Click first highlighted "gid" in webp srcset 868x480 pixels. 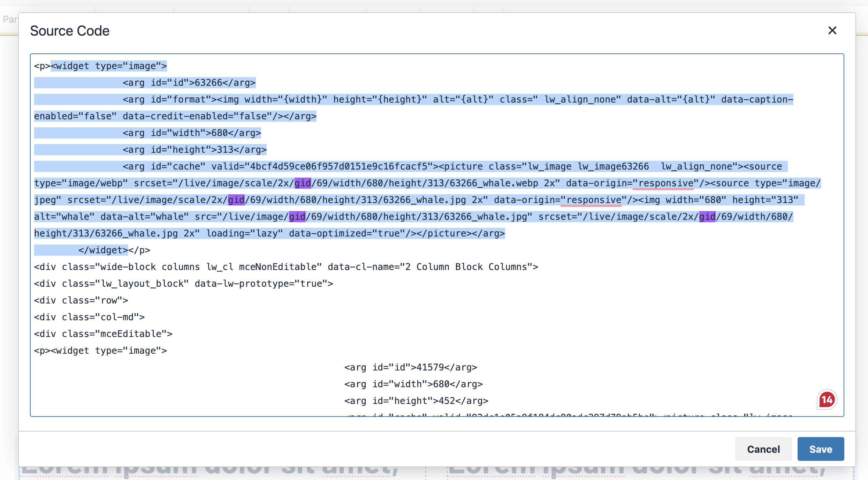point(302,183)
